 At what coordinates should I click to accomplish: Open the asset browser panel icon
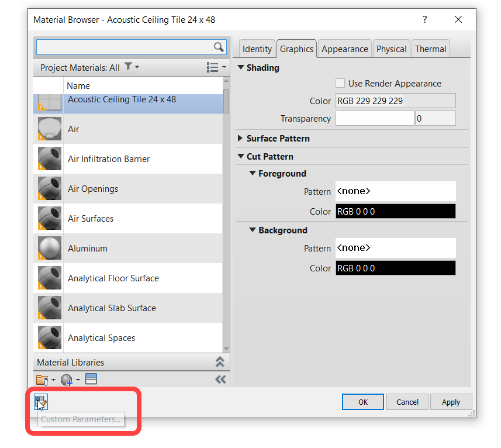pyautogui.click(x=91, y=379)
